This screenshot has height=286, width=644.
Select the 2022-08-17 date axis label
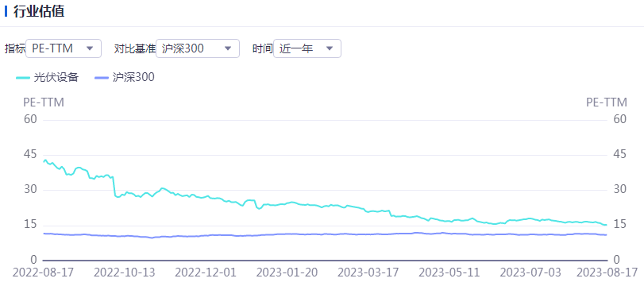43,272
